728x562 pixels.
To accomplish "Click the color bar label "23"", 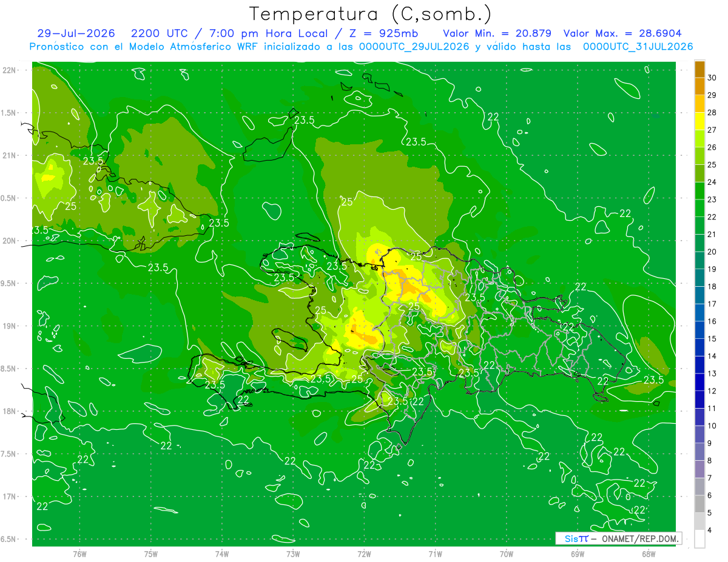I will pos(712,199).
